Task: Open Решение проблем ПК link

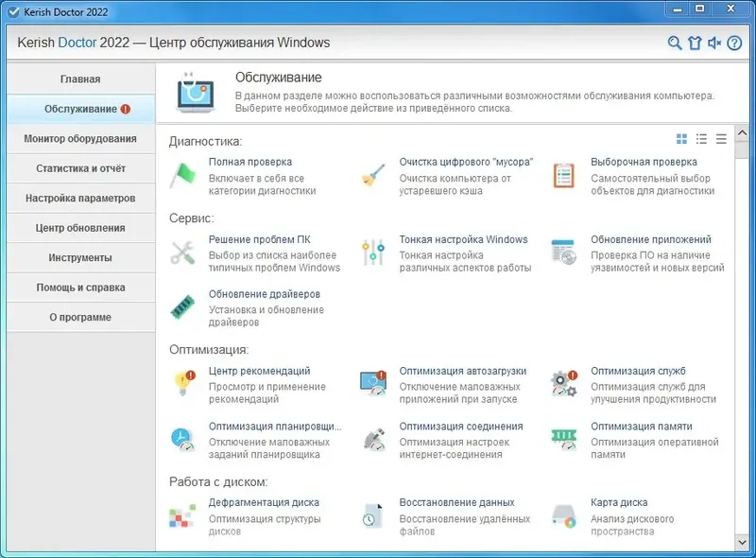Action: [x=259, y=239]
